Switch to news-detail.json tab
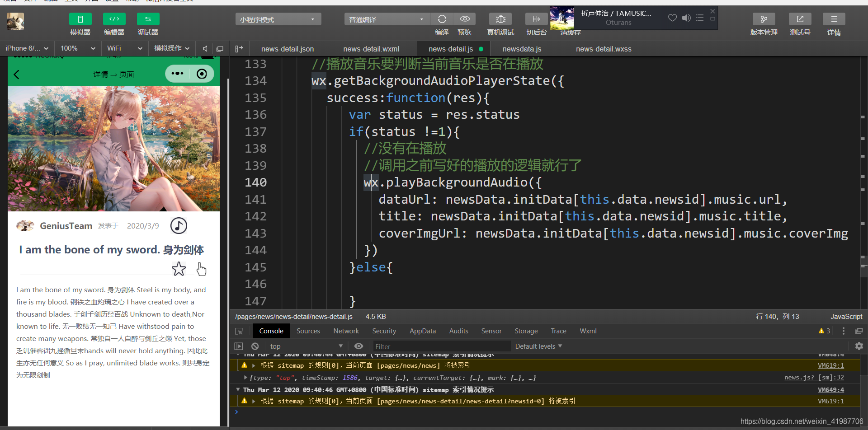The image size is (868, 430). tap(288, 49)
